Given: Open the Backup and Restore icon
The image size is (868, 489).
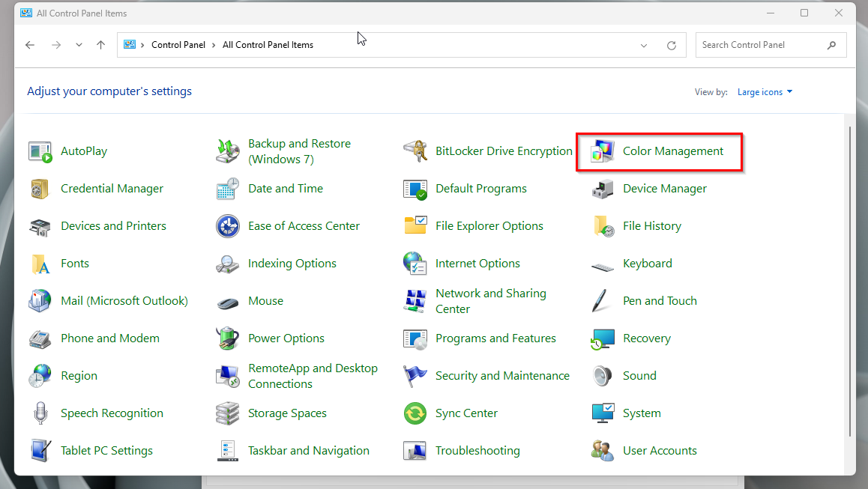Looking at the screenshot, I should point(228,151).
